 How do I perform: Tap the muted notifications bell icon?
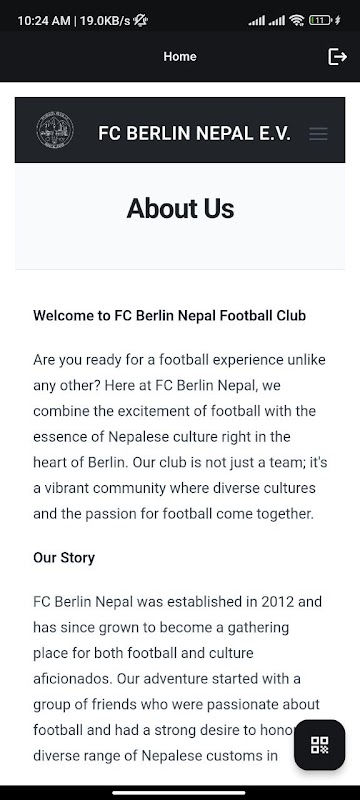[x=140, y=20]
